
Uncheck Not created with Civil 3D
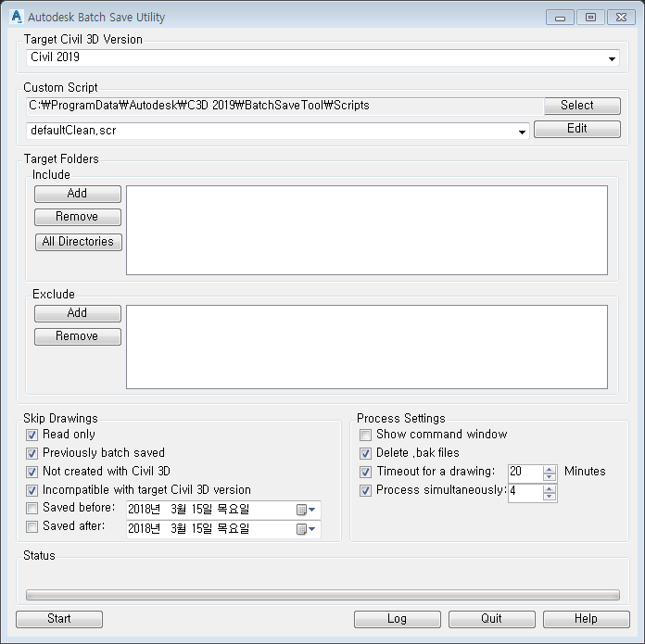[x=32, y=472]
